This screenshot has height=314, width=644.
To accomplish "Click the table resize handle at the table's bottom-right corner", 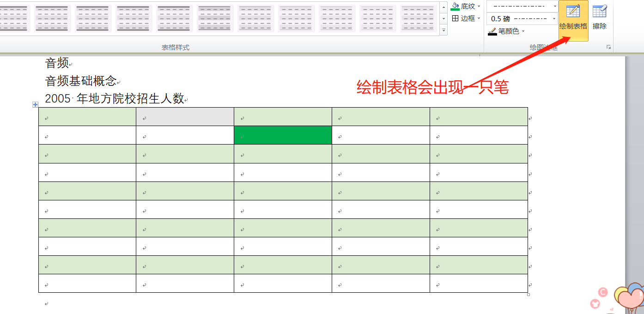I will (529, 294).
